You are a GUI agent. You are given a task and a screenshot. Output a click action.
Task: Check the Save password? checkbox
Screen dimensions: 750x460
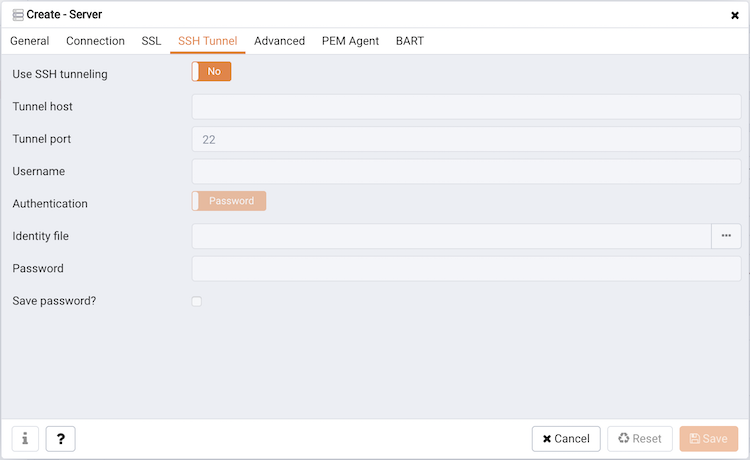(x=197, y=301)
